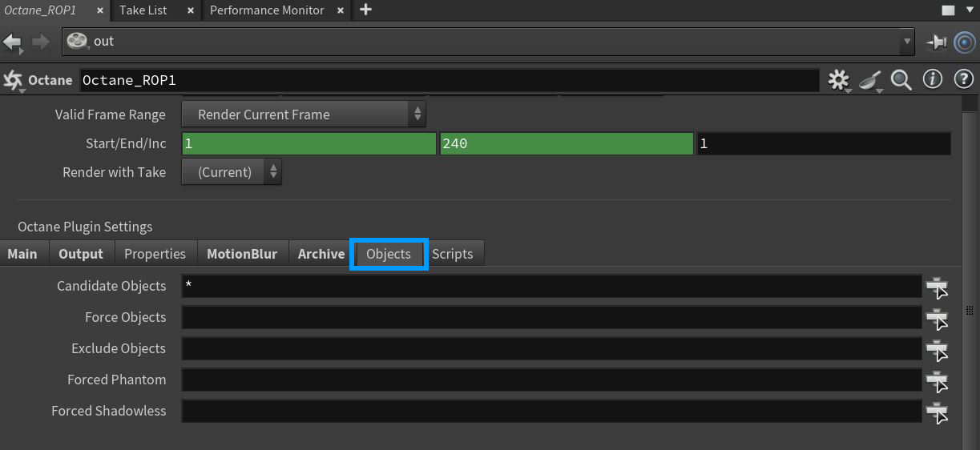Open the Valid Frame Range dropdown

[x=304, y=115]
